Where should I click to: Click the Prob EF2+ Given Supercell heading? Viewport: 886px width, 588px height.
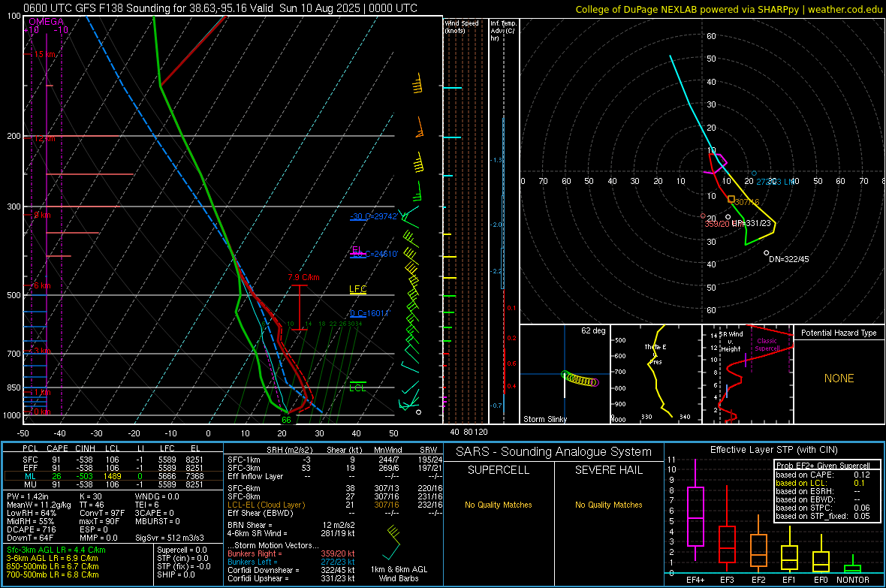click(823, 466)
